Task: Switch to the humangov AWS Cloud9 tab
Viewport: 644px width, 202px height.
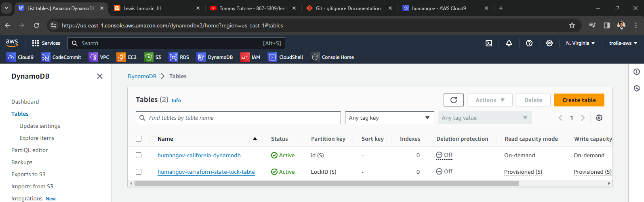Action: click(x=444, y=8)
